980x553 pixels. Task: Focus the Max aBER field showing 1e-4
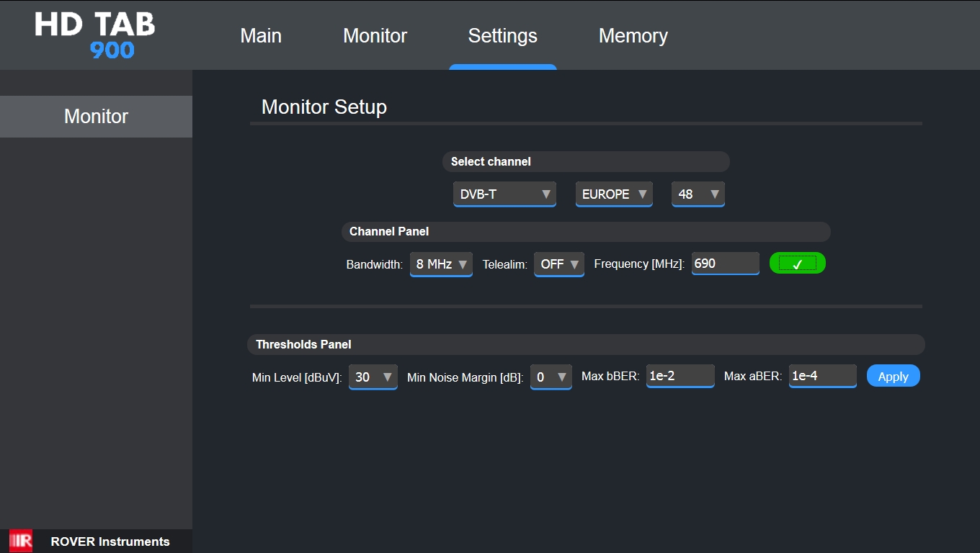tap(823, 376)
